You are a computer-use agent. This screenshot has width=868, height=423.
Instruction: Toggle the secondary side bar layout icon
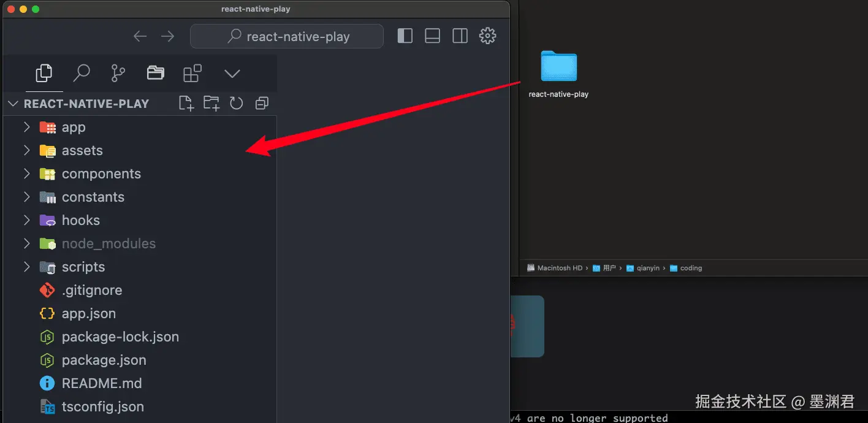(x=460, y=36)
